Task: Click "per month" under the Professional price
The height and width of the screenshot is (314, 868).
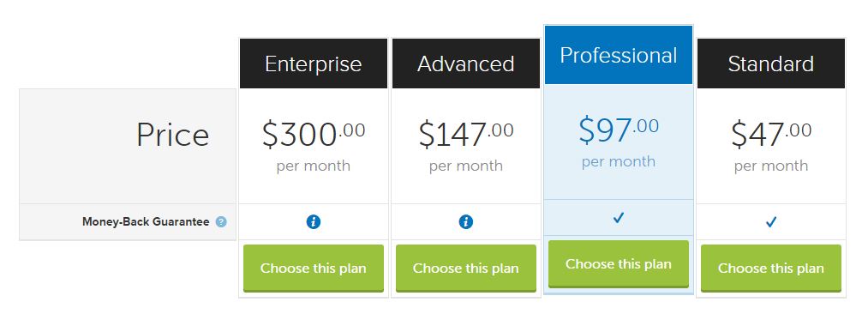Action: click(x=619, y=161)
